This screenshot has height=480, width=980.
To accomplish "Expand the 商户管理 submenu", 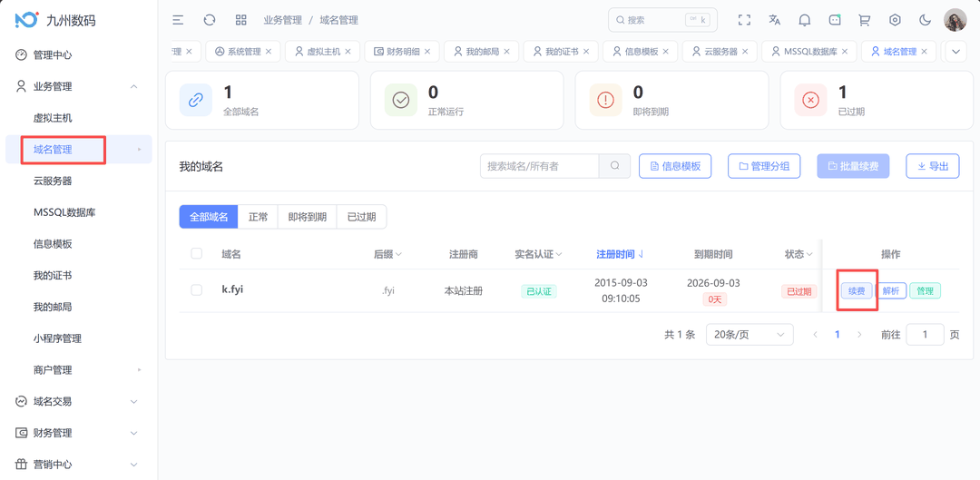I will (140, 370).
